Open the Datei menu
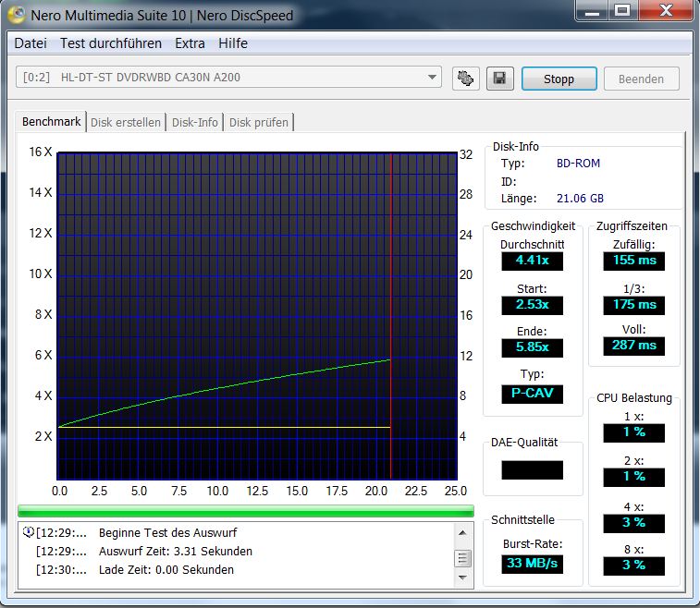700x608 pixels. [31, 43]
